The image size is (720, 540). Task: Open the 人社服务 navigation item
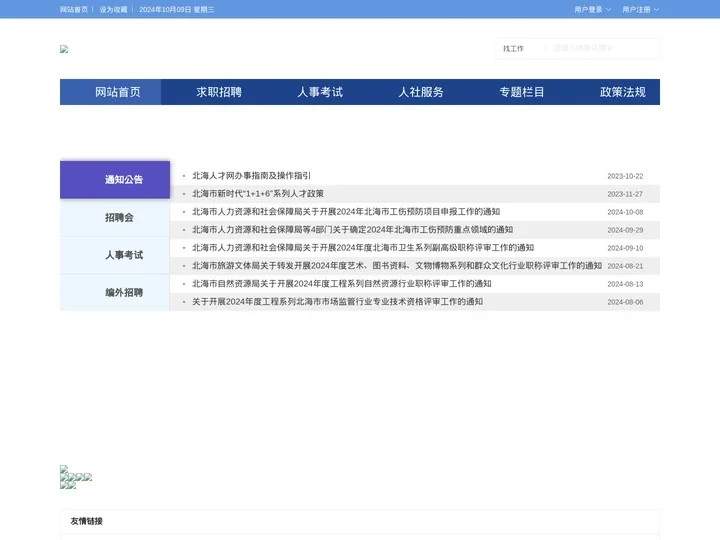pyautogui.click(x=421, y=92)
